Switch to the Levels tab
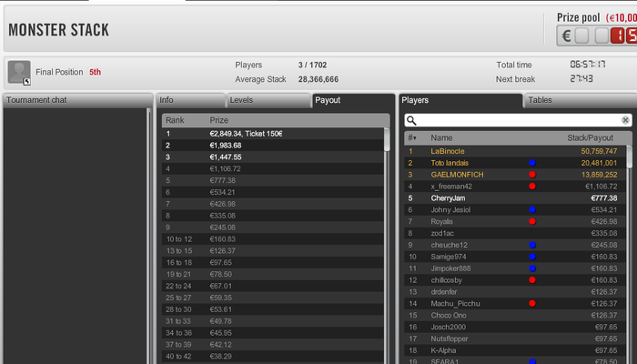The width and height of the screenshot is (637, 364). (268, 100)
